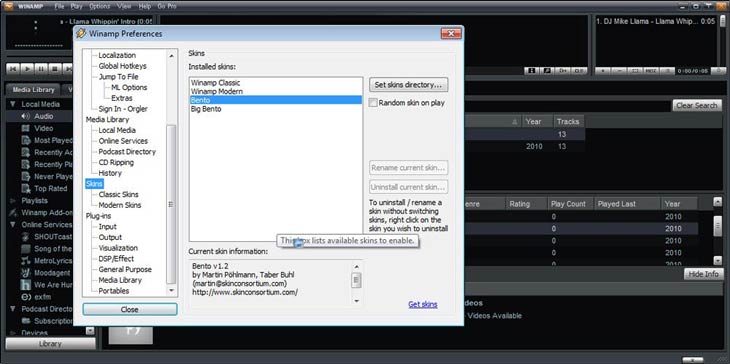Click the playlist remove (–) button
730x364 pixels.
tap(619, 71)
